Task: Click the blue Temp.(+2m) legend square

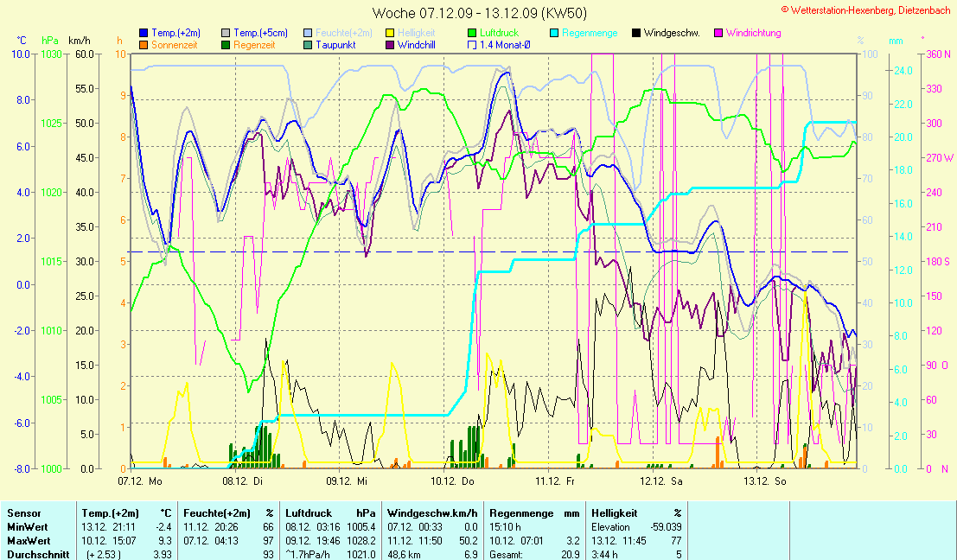Action: (144, 33)
